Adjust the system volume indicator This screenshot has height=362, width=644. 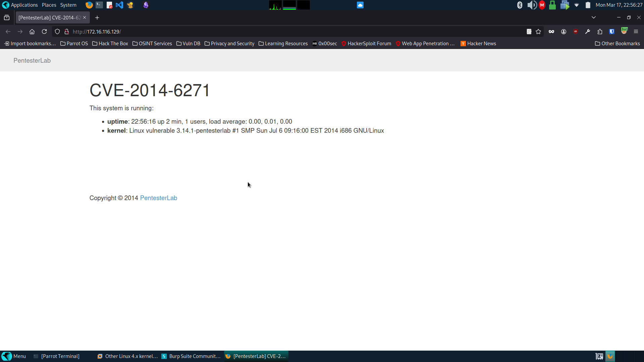tap(532, 5)
